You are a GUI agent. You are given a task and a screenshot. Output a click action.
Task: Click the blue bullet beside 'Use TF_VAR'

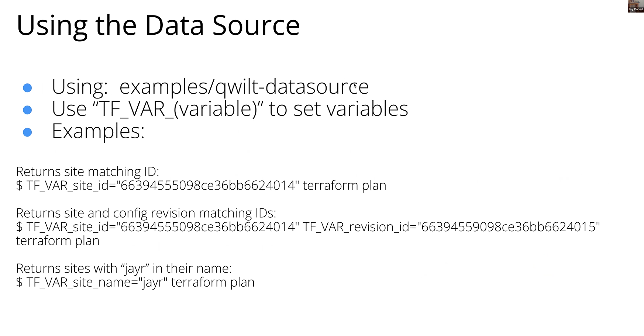click(x=27, y=110)
